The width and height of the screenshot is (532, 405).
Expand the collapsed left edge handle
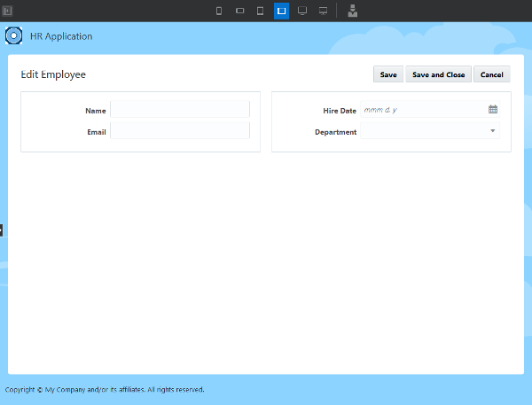click(2, 230)
